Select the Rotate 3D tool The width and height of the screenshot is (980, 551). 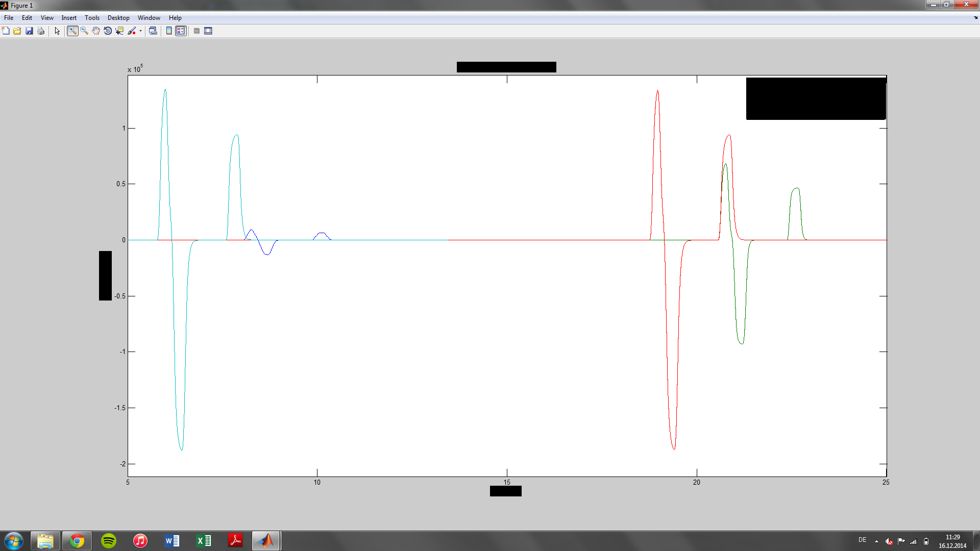[108, 31]
